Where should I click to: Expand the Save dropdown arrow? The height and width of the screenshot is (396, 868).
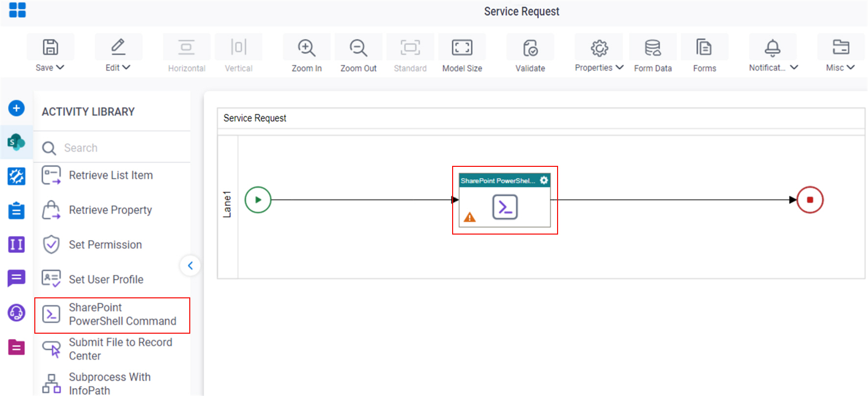[60, 67]
